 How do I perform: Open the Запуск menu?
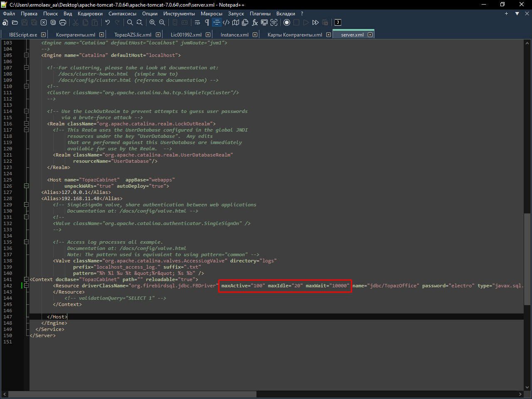236,14
